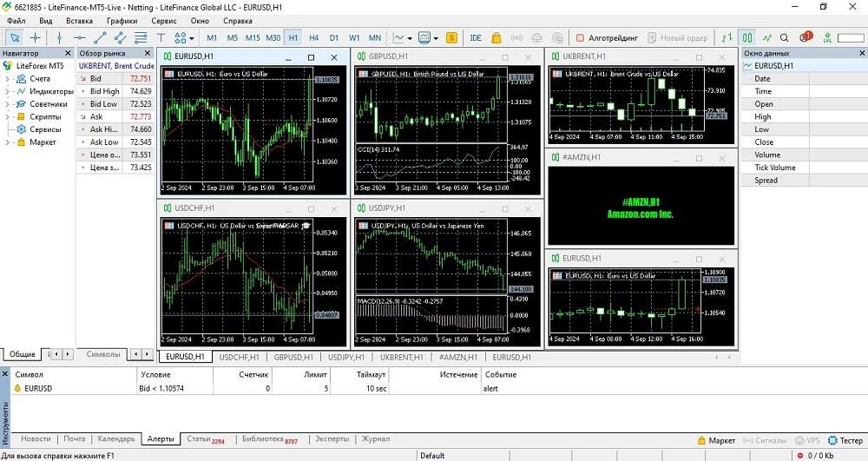Click the Новый ордер button
The image size is (868, 461).
coord(678,37)
